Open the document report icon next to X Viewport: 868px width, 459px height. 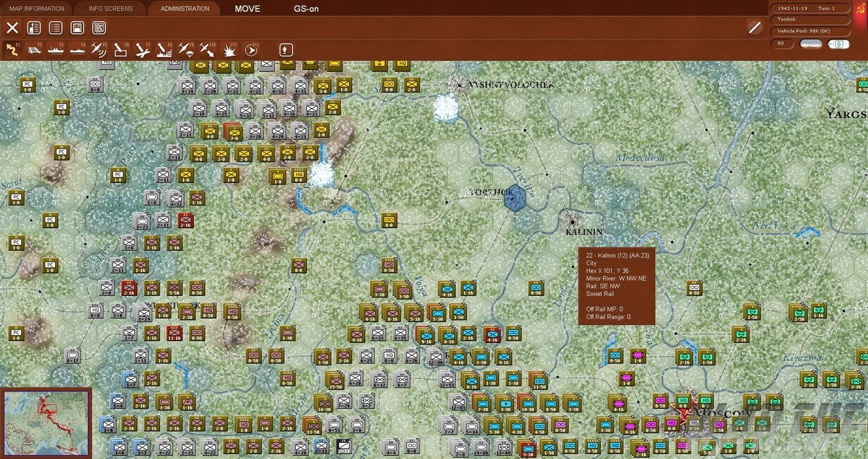(33, 27)
